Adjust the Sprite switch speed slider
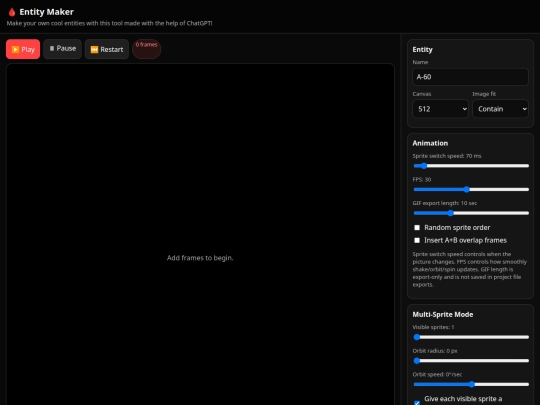The height and width of the screenshot is (405, 540). (471, 166)
